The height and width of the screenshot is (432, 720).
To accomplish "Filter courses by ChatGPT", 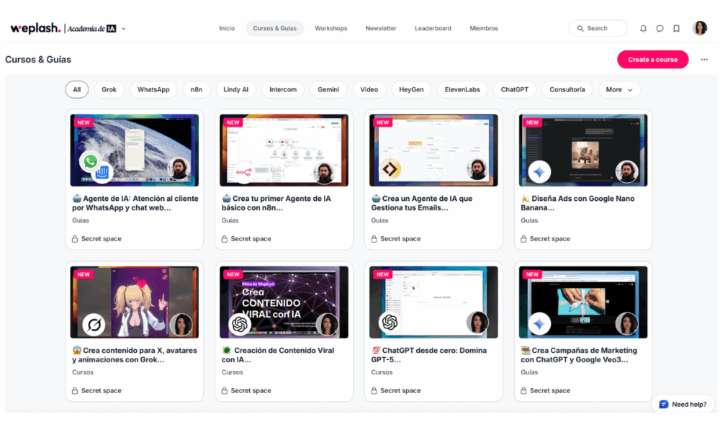I will [515, 89].
